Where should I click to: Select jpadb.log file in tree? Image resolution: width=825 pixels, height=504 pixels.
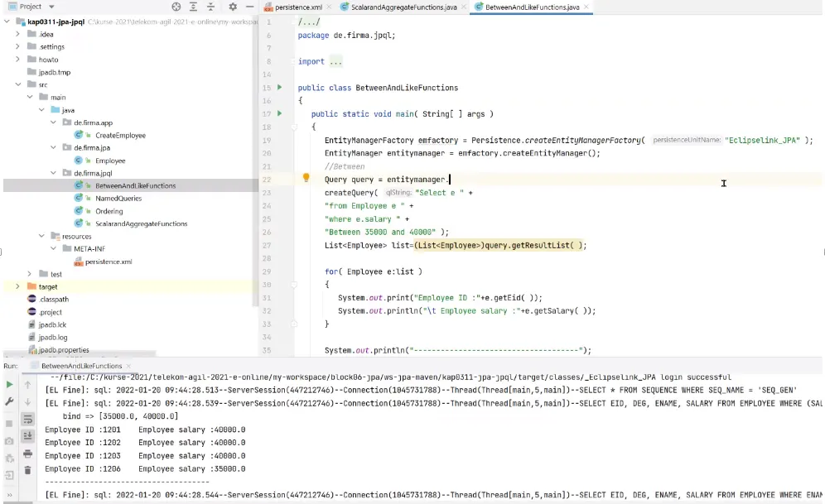[53, 337]
